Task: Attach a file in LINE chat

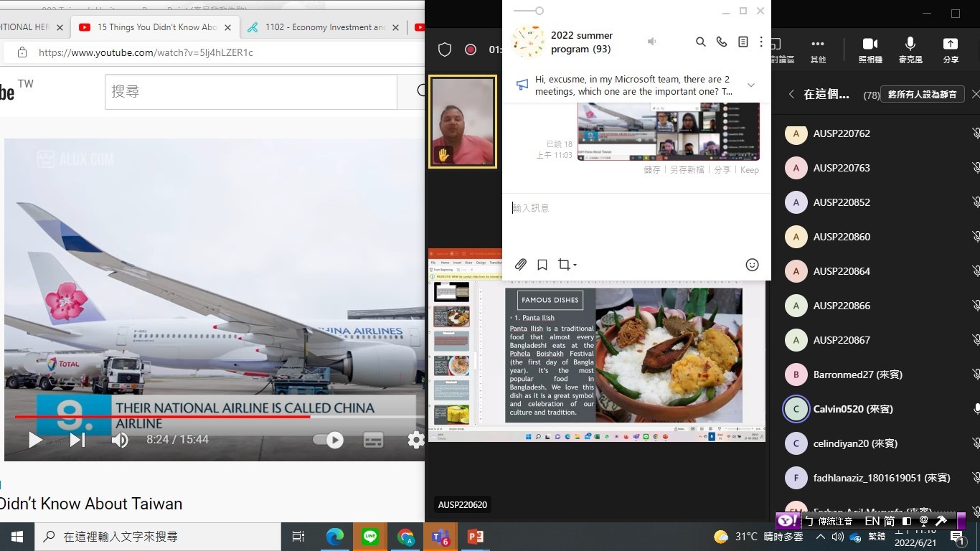Action: 521,265
